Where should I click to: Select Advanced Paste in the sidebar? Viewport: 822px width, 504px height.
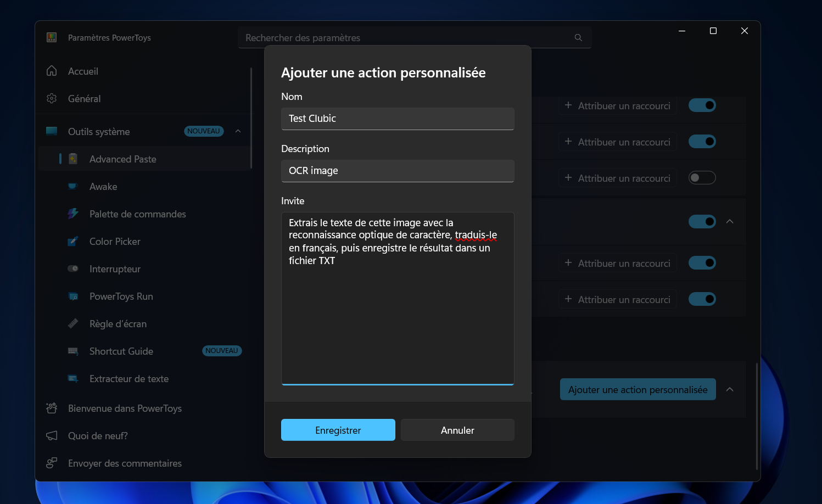(144, 159)
